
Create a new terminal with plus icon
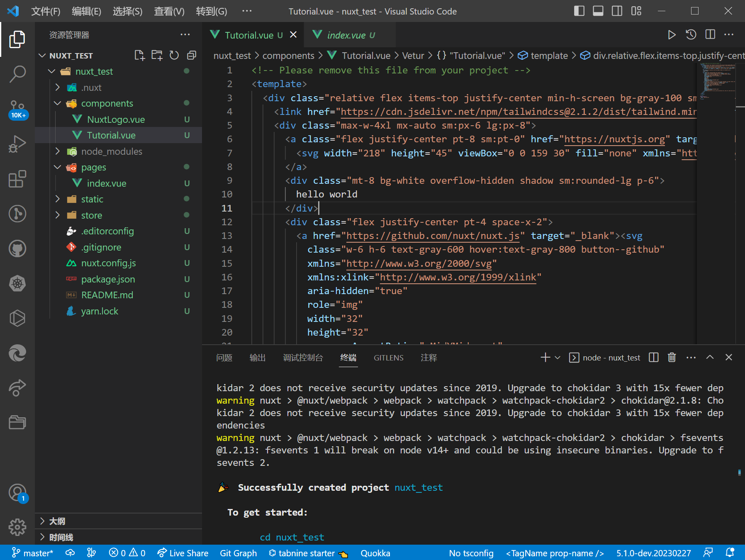(545, 357)
